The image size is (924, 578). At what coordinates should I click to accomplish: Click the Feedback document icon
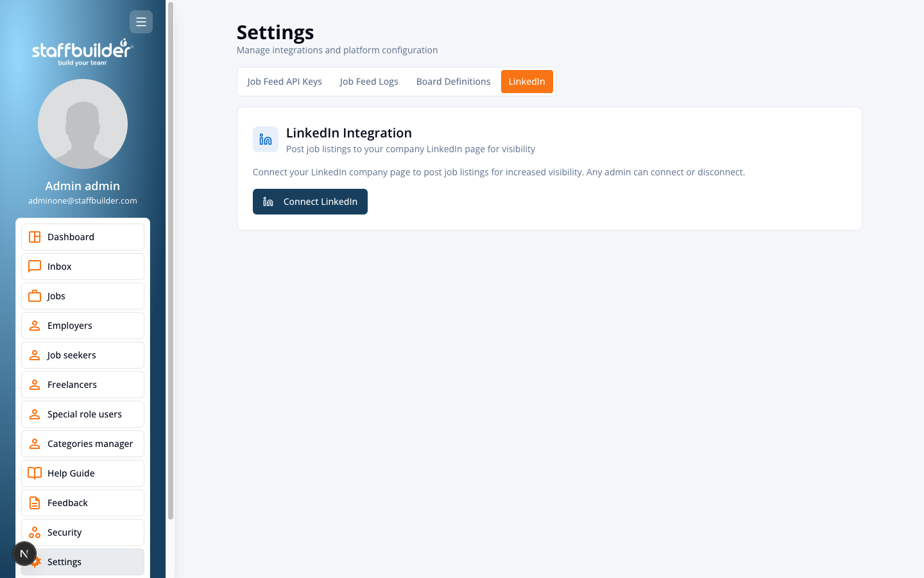[35, 503]
